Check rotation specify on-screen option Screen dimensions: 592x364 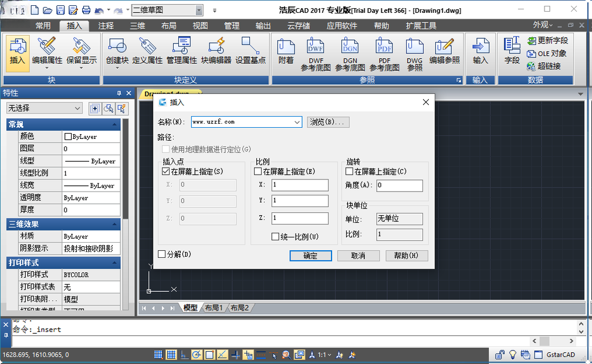click(349, 171)
